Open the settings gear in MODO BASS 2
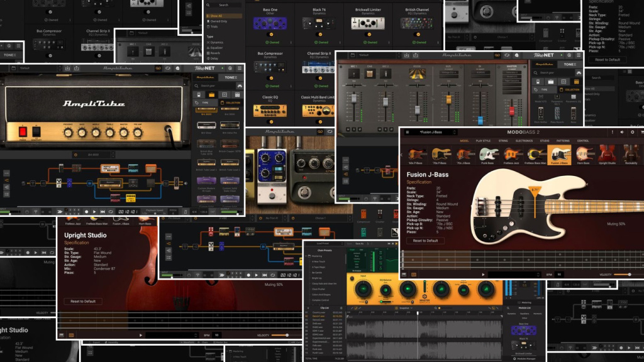The height and width of the screenshot is (362, 644). point(632,132)
